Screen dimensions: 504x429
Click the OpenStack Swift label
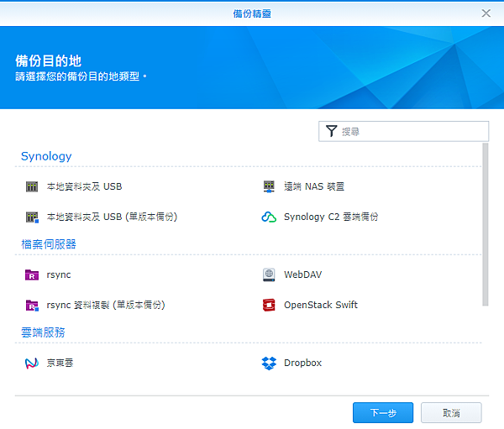321,305
